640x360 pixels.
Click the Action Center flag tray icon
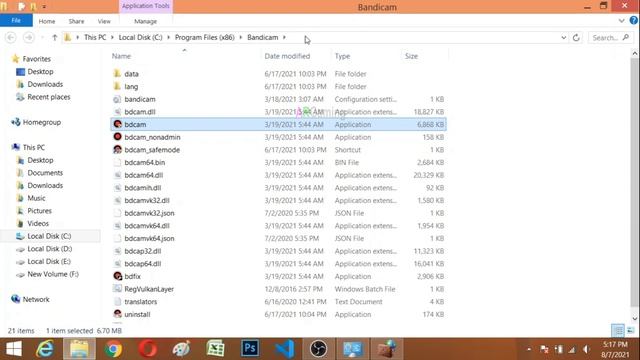pyautogui.click(x=544, y=349)
